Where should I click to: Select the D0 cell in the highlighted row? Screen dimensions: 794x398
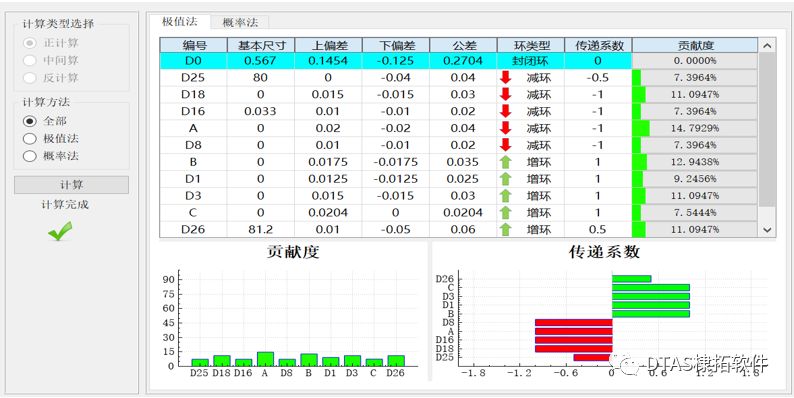coord(193,61)
